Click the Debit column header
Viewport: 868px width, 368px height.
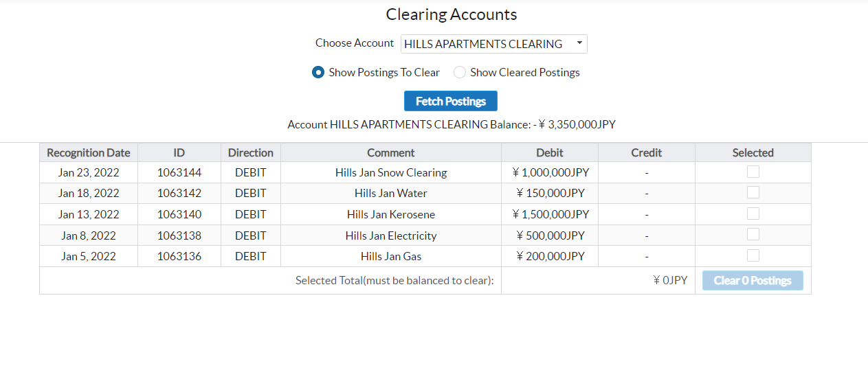pyautogui.click(x=549, y=152)
